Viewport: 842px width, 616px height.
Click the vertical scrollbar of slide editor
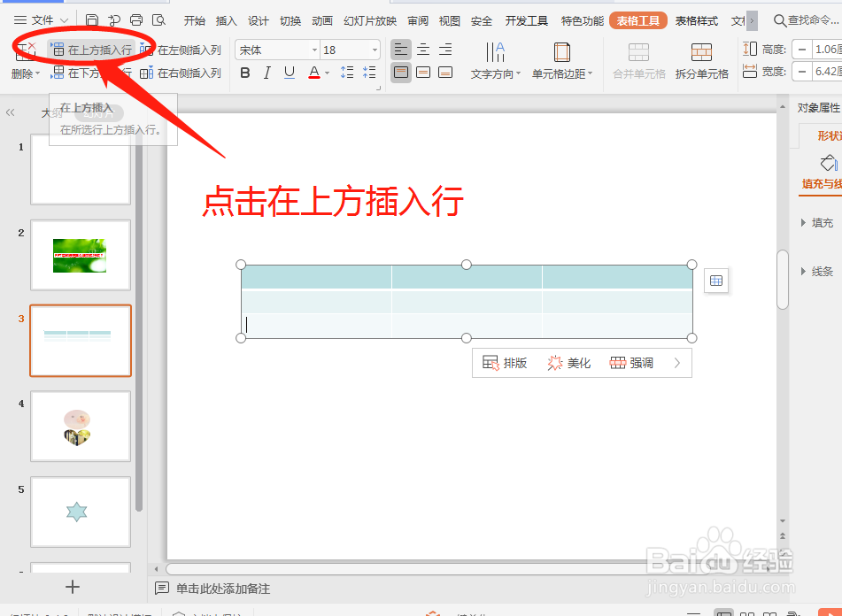[x=783, y=279]
